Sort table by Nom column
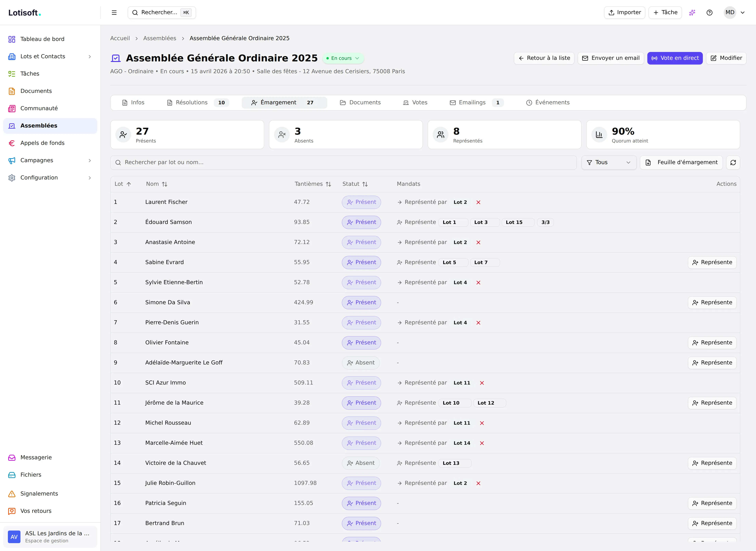Viewport: 756px width, 551px height. (x=157, y=184)
